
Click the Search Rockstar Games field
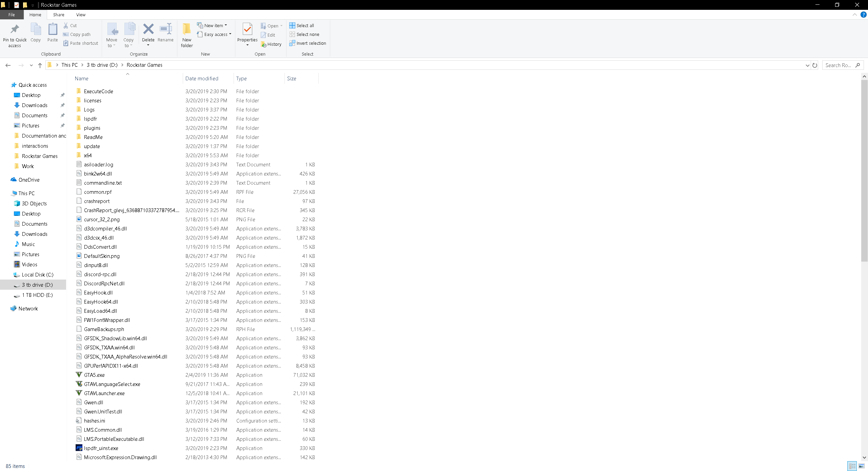(x=838, y=65)
